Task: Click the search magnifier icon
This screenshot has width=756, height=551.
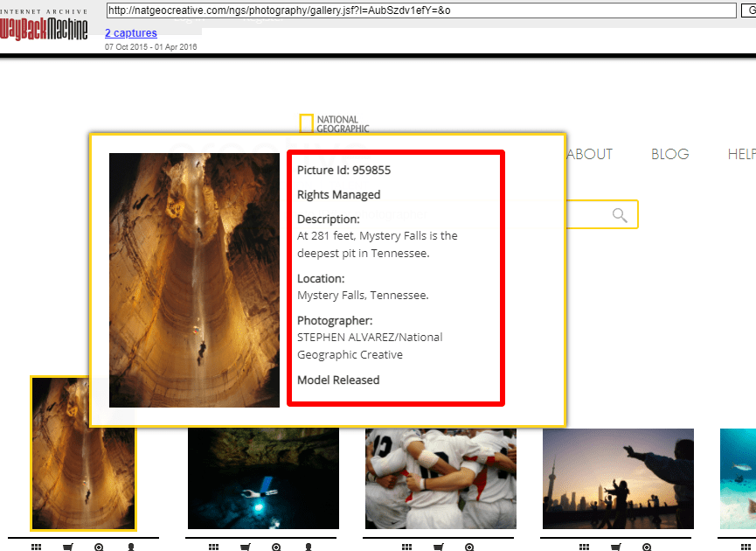Action: click(620, 215)
